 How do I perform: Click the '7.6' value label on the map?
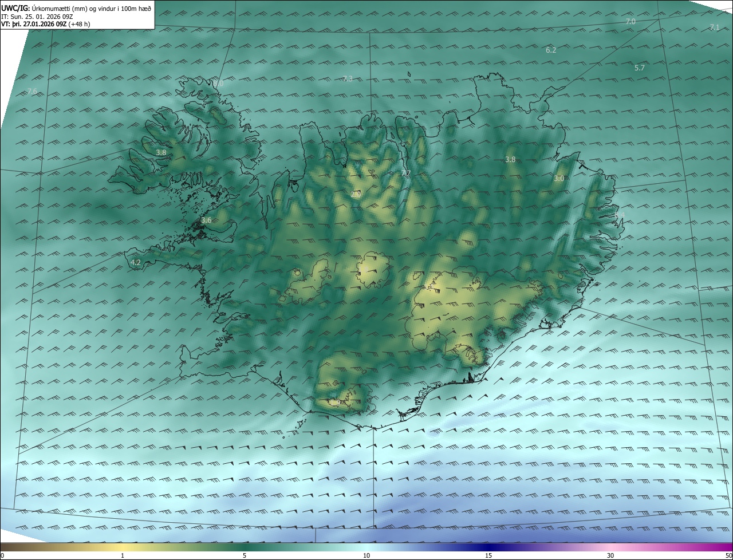tap(32, 92)
